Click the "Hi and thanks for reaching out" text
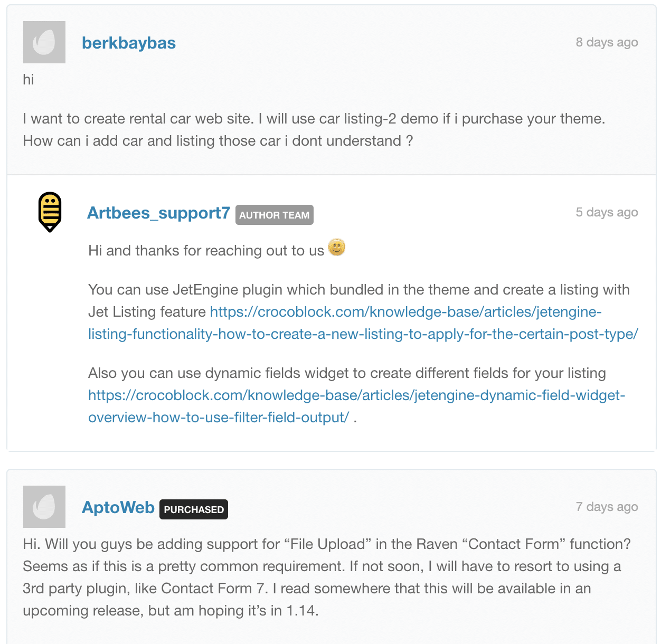The height and width of the screenshot is (644, 661). (x=206, y=251)
